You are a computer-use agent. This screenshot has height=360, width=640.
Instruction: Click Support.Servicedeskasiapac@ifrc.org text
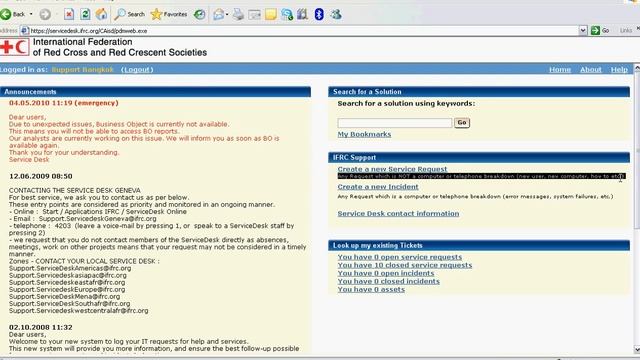[68, 276]
